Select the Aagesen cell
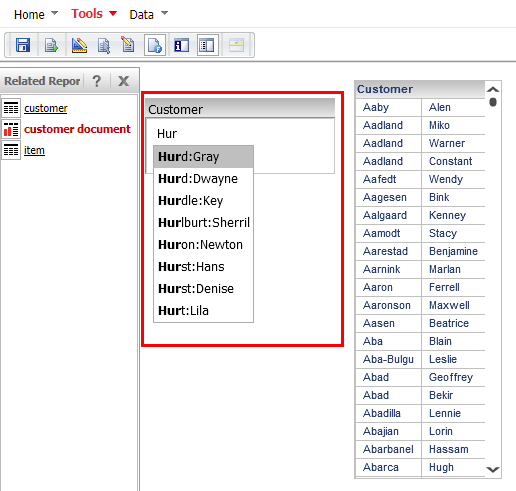 click(388, 197)
